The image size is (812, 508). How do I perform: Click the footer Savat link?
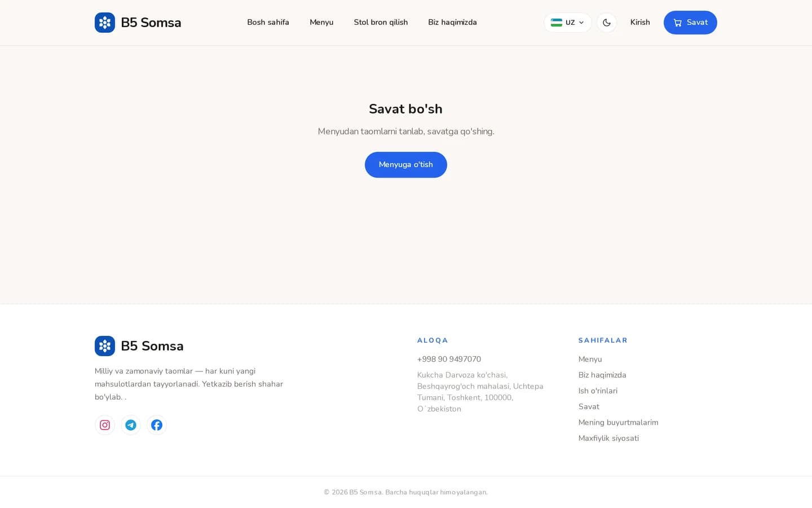click(x=589, y=406)
